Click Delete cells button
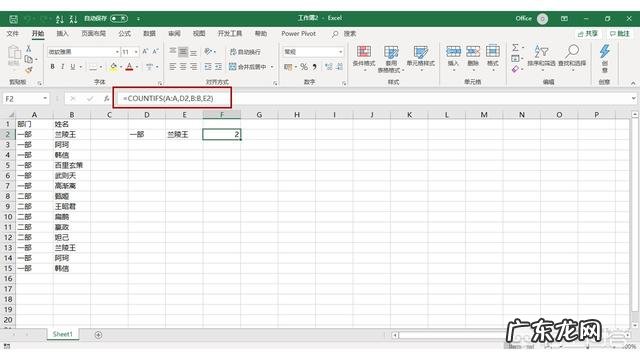This screenshot has width=640, height=360. tap(473, 57)
